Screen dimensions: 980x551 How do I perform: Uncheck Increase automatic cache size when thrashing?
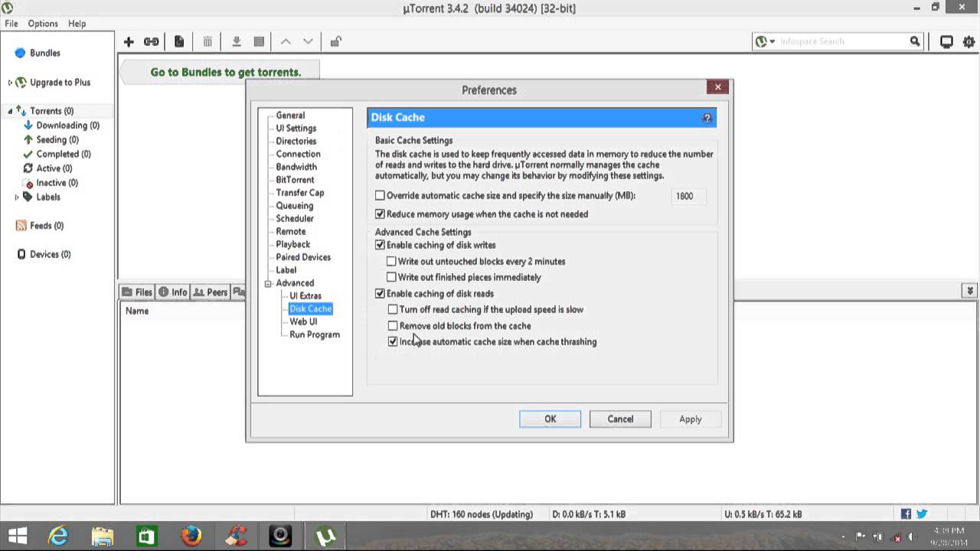tap(393, 342)
